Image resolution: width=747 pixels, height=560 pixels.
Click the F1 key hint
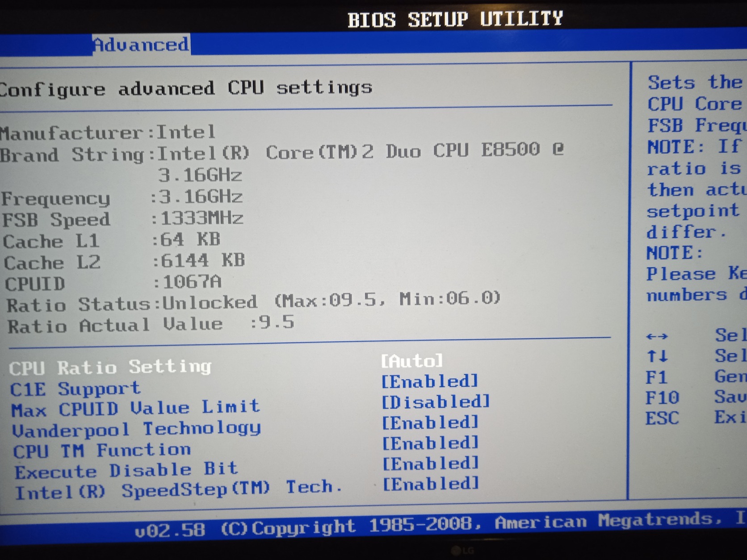656,378
